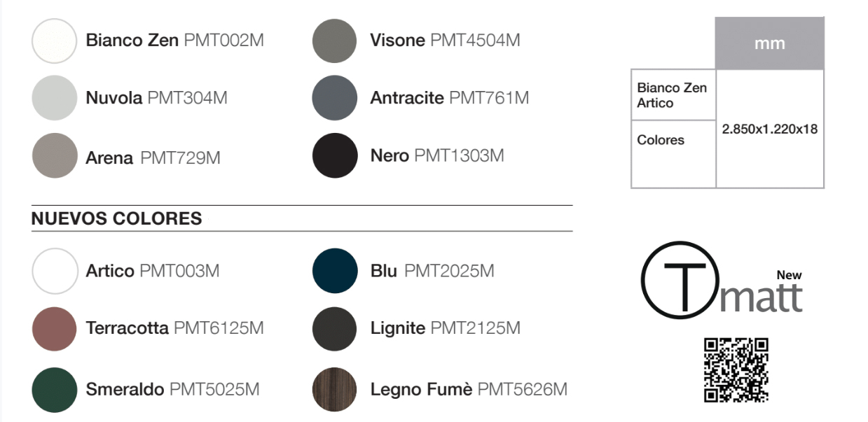
Task: Select the Blu navy color circle
Action: pyautogui.click(x=335, y=271)
